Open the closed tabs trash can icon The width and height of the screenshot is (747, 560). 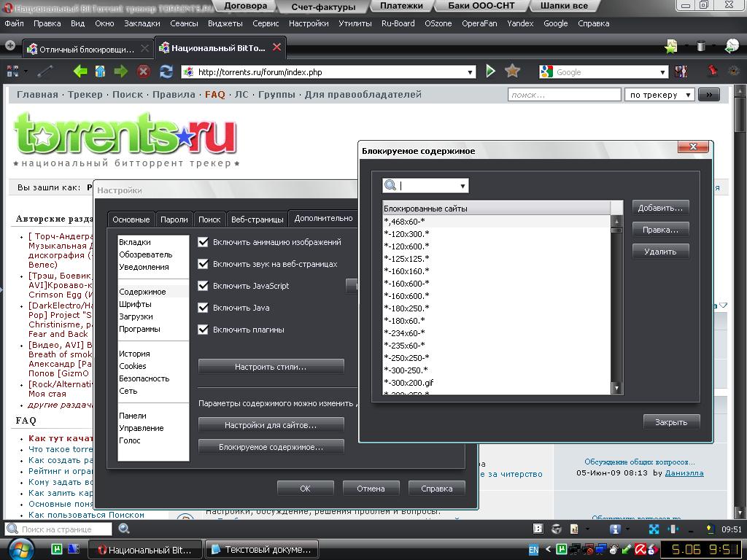[701, 46]
